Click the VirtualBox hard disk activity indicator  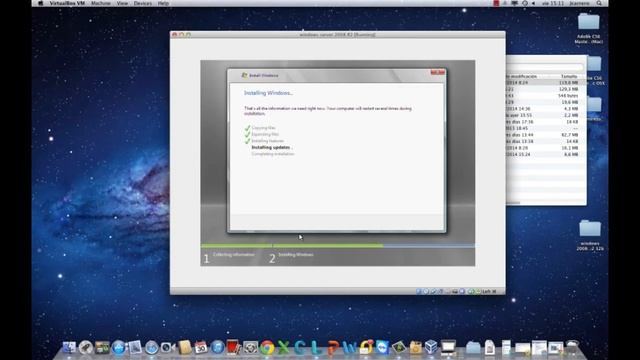point(418,291)
